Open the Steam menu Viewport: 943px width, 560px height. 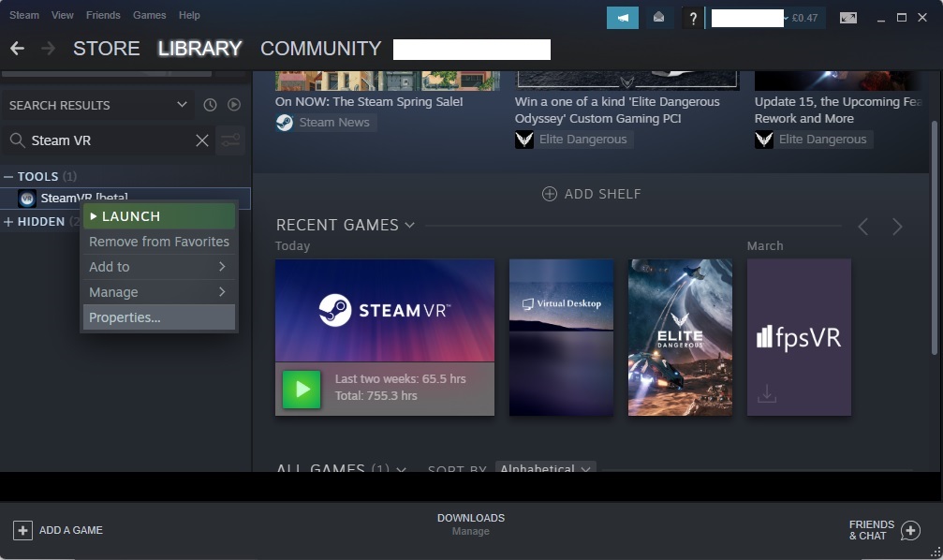24,15
